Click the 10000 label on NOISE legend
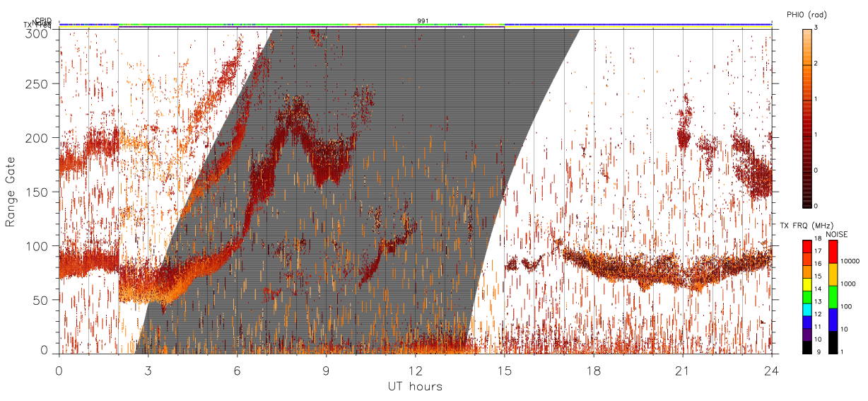Viewport: 868px width, 401px height. coord(850,262)
